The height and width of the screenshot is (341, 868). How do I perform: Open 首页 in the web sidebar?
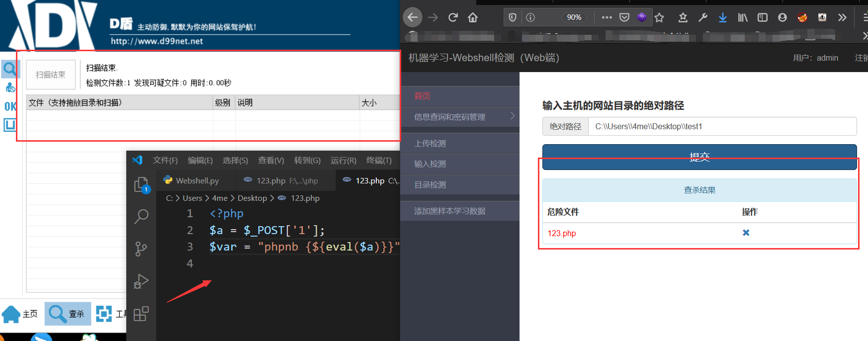460,96
